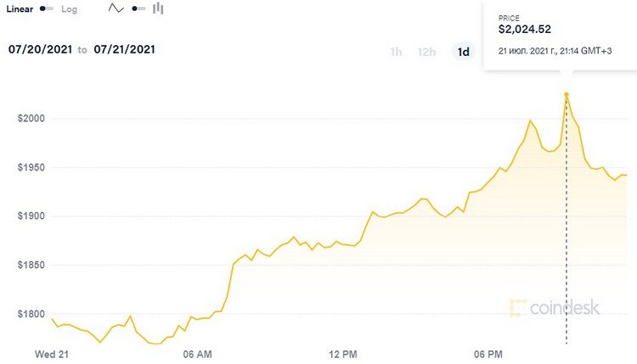This screenshot has width=637, height=364.
Task: Select the 1d timeframe tab
Action: [464, 52]
